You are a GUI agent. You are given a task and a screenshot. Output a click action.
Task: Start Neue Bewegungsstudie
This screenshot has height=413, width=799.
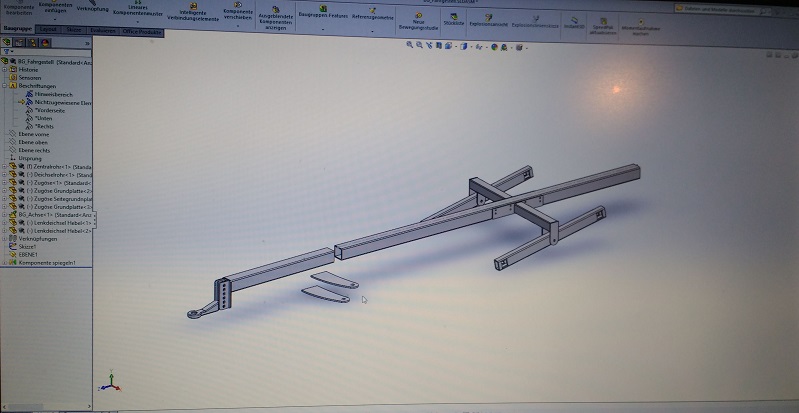point(420,21)
